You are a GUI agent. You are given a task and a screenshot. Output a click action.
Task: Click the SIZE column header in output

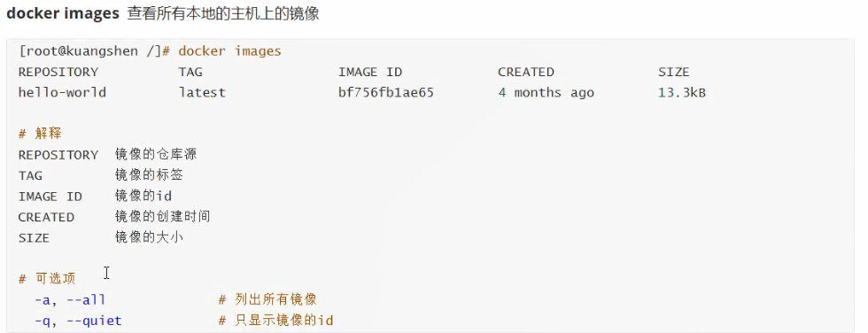[674, 72]
